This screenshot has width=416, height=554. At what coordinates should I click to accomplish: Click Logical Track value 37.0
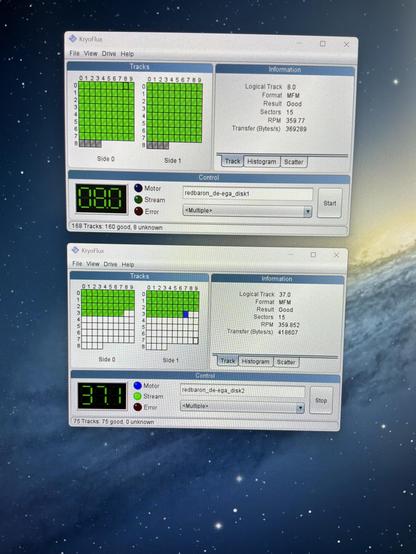point(285,294)
